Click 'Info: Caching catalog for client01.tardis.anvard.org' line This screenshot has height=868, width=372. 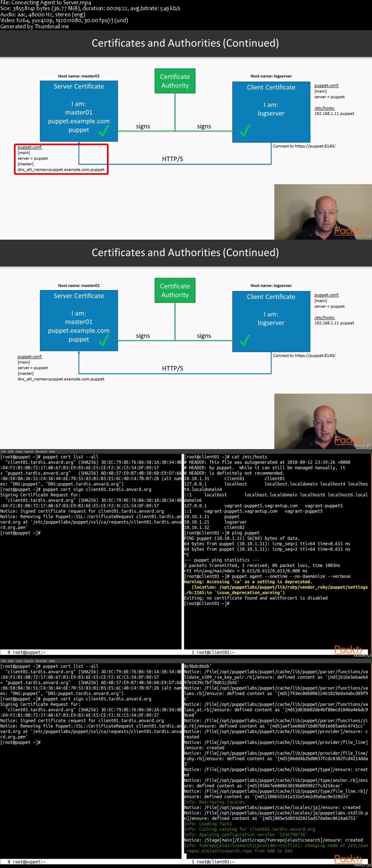[x=250, y=829]
